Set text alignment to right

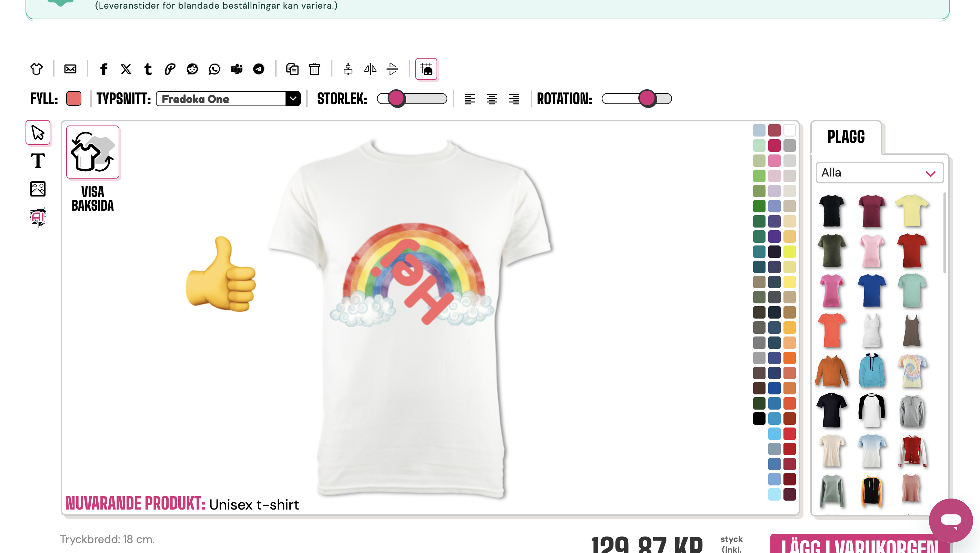514,99
